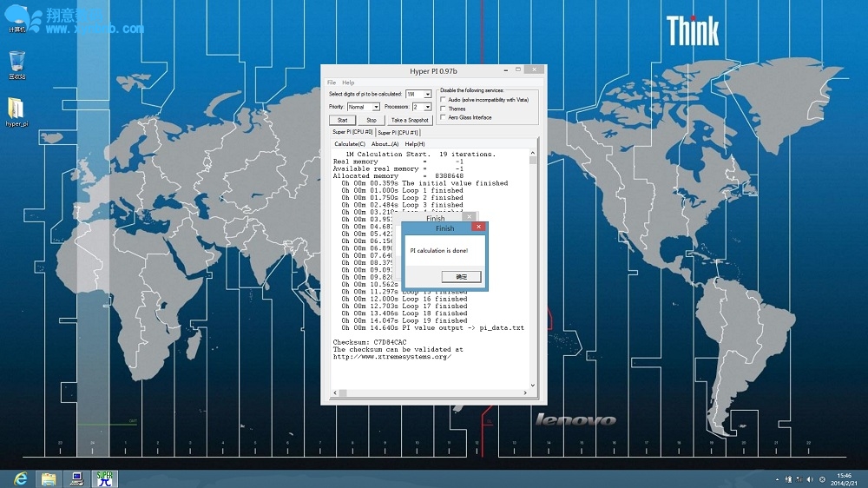Confirm the Finish dialog with 确定 button
The width and height of the screenshot is (868, 488).
point(461,276)
